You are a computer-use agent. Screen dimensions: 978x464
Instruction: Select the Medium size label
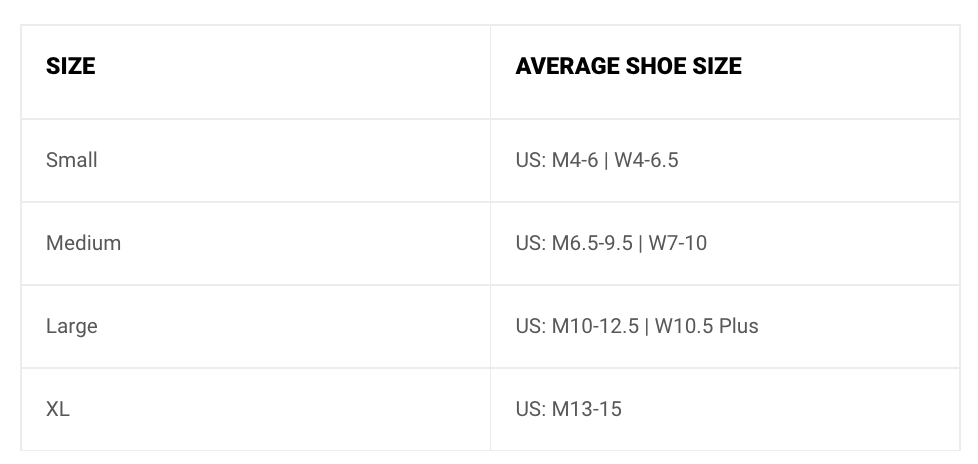84,243
